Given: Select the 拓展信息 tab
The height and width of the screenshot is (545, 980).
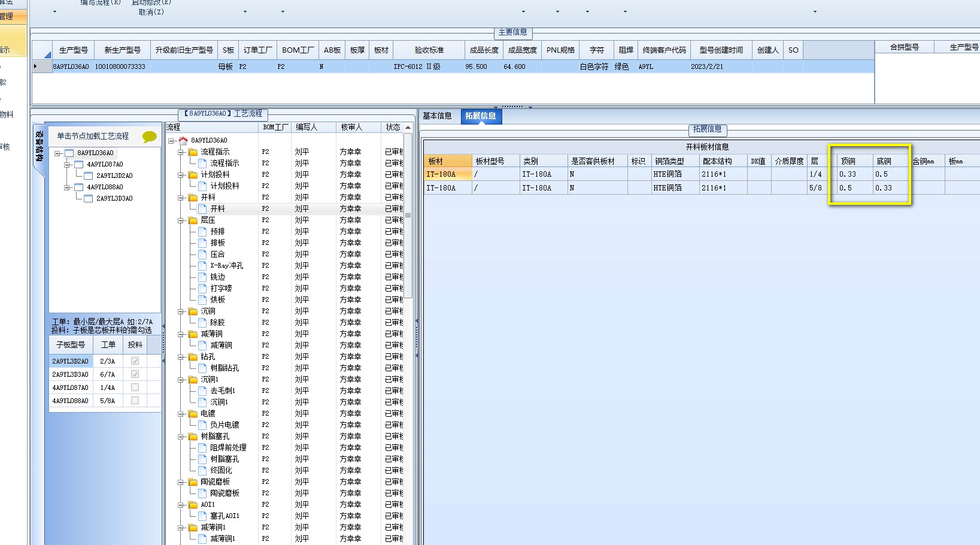Looking at the screenshot, I should (481, 116).
